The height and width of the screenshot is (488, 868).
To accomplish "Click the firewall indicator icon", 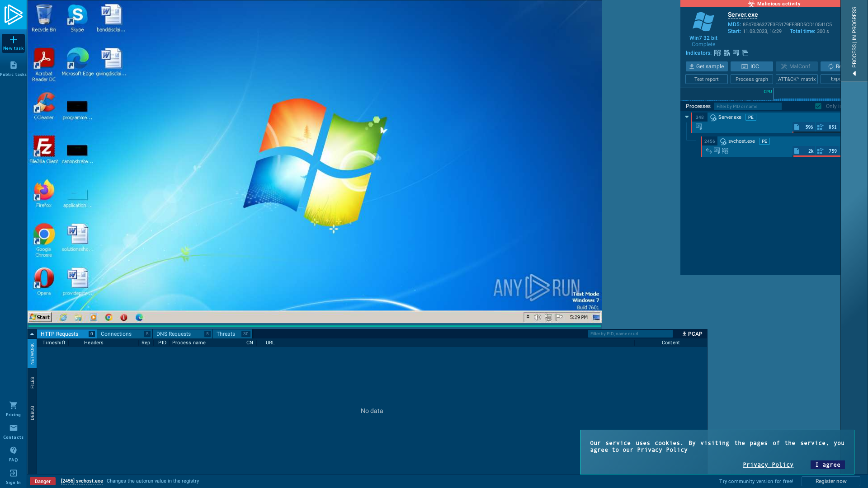I will coord(726,53).
